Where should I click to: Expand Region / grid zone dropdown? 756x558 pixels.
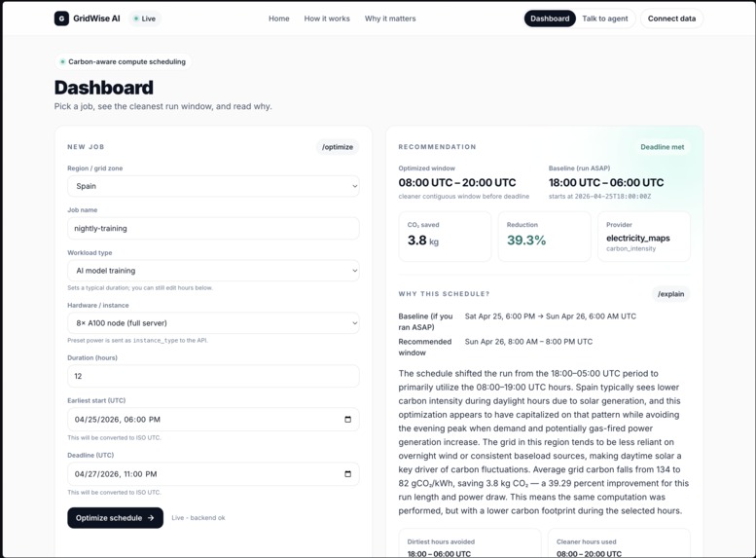tap(213, 186)
